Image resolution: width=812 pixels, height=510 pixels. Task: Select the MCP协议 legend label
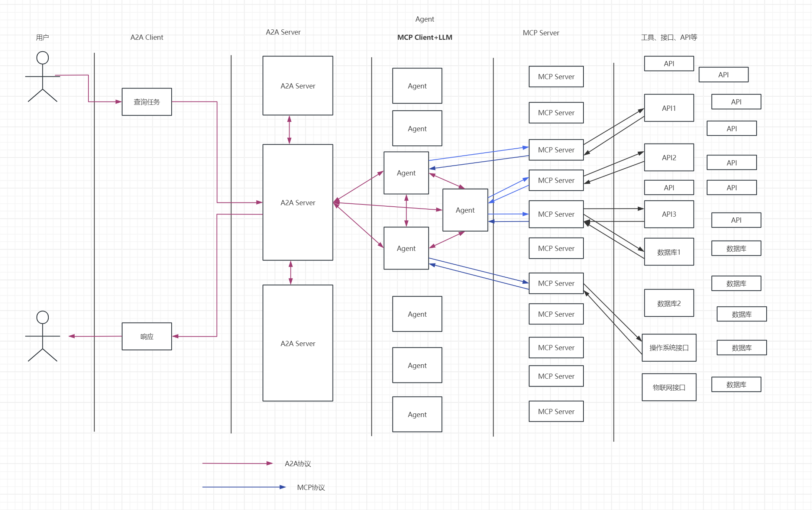[311, 487]
